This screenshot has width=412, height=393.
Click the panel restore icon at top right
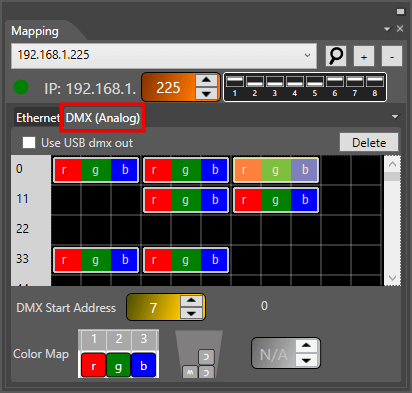click(x=400, y=12)
